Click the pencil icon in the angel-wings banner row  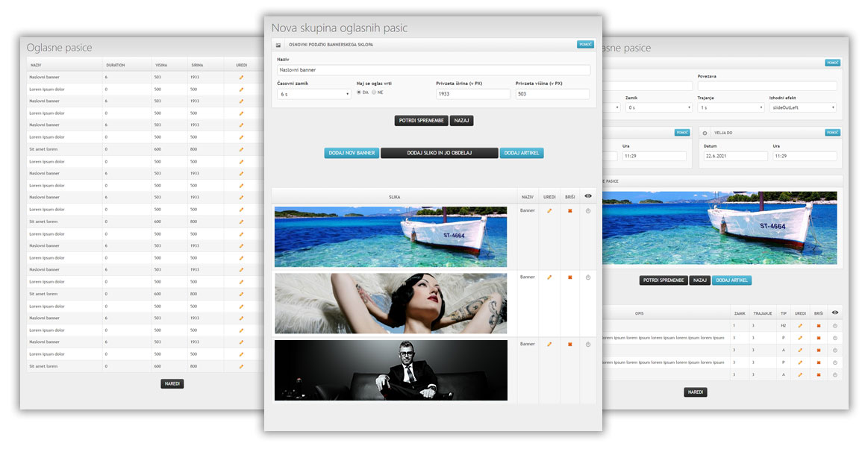549,277
